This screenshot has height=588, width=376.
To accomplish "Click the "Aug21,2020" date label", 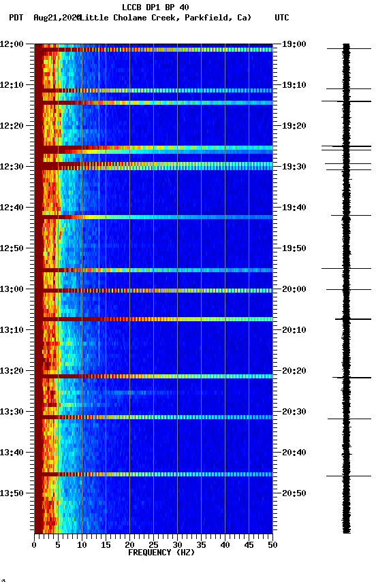I will pyautogui.click(x=57, y=18).
